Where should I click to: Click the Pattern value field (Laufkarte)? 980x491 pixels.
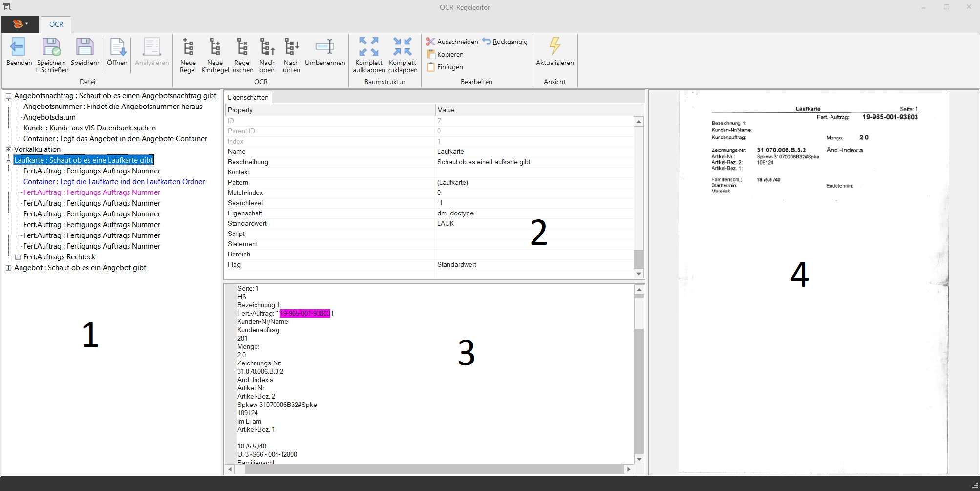click(533, 183)
